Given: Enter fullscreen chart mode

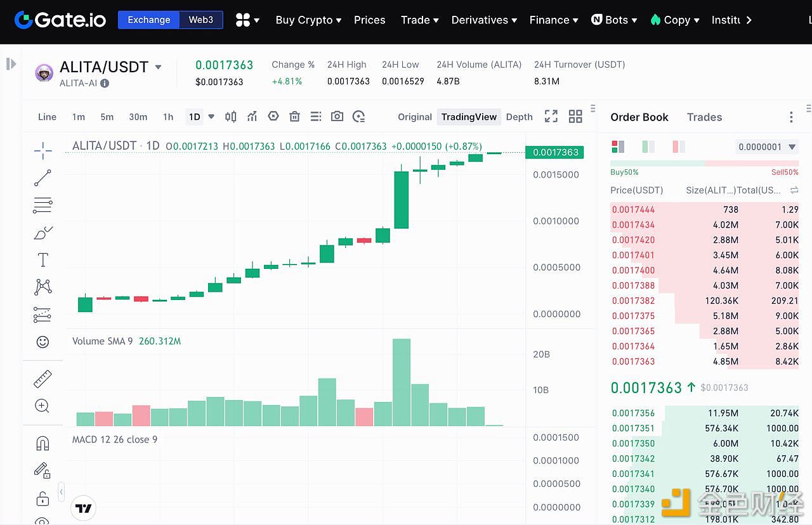Looking at the screenshot, I should pyautogui.click(x=551, y=116).
